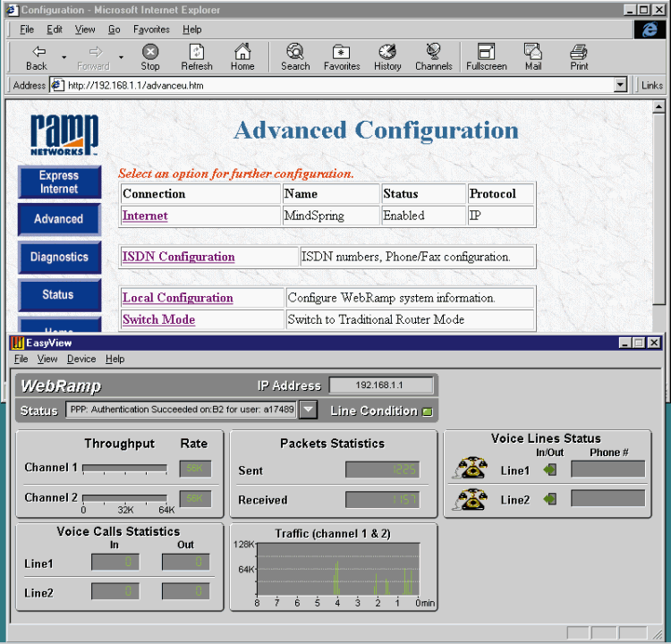Open the Favorites toolbar button

tap(342, 57)
